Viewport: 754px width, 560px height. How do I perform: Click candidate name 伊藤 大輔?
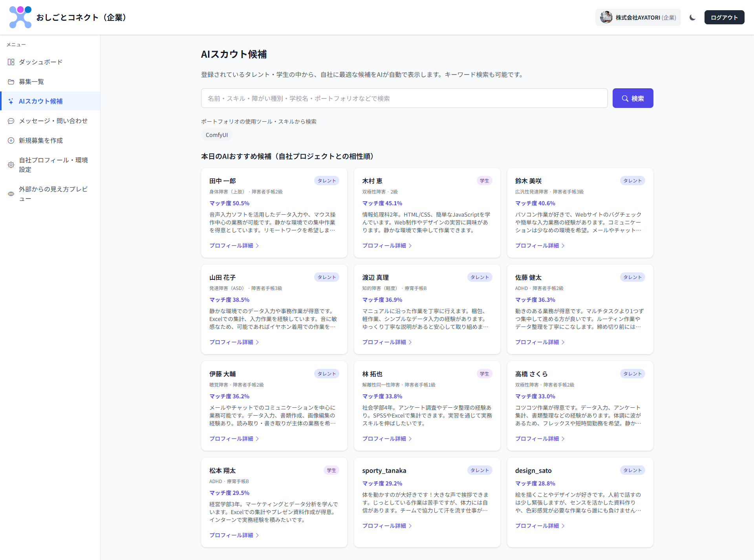[222, 374]
